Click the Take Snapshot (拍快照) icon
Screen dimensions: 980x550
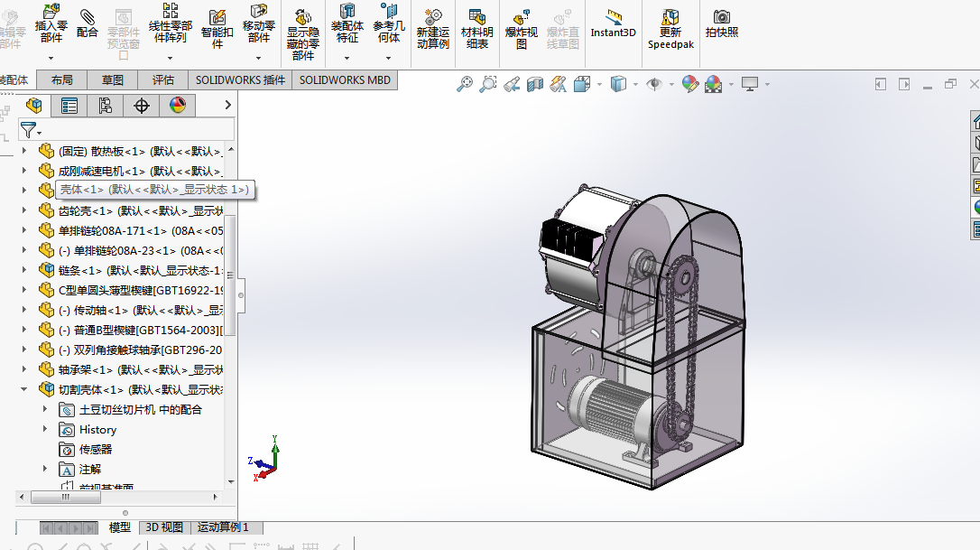[x=722, y=23]
